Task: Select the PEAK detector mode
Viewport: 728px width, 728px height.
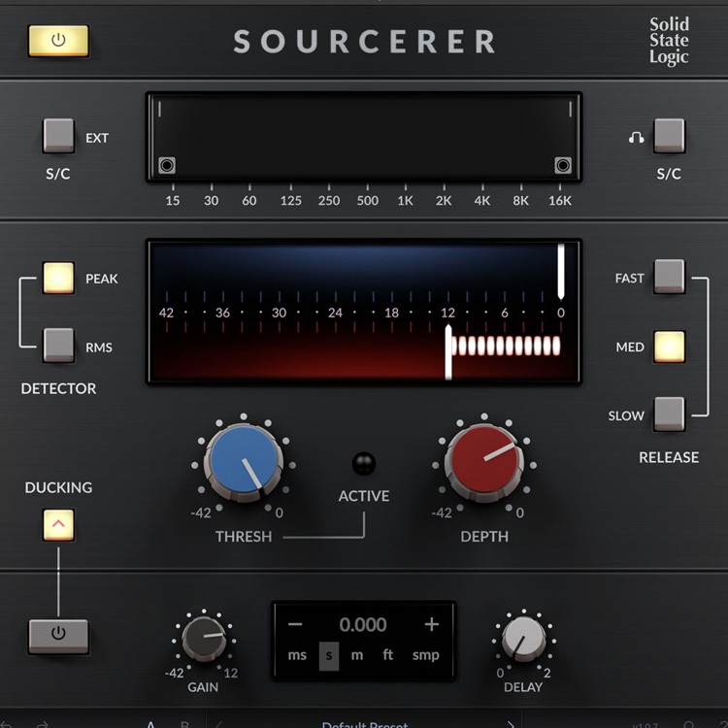Action: tap(58, 279)
